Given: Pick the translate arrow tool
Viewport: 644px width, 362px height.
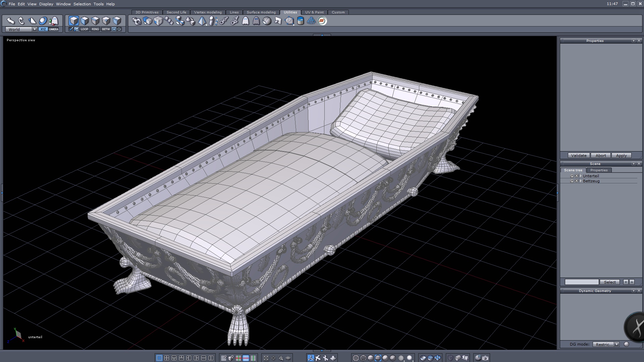Looking at the screenshot, I should (11, 21).
